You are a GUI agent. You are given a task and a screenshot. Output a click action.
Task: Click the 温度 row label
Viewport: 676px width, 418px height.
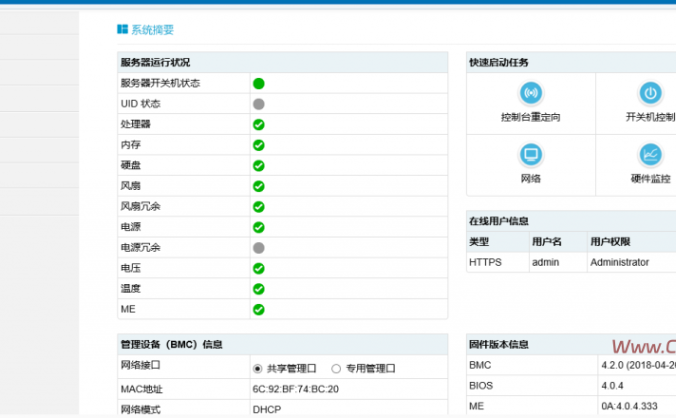click(x=131, y=289)
